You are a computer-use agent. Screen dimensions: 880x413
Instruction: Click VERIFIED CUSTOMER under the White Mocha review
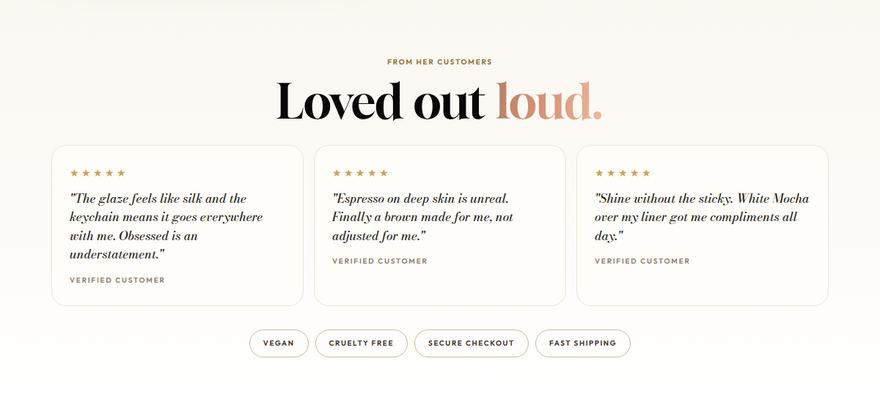[642, 261]
